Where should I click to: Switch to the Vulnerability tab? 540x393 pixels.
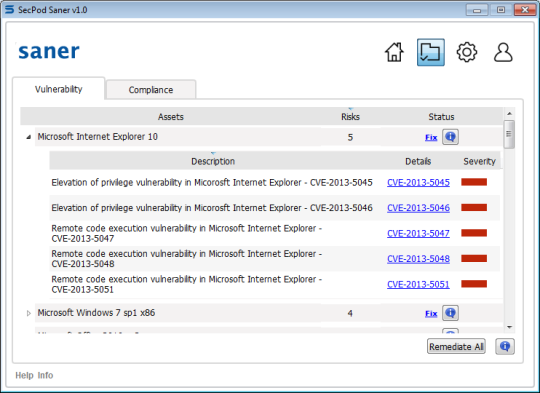[59, 89]
